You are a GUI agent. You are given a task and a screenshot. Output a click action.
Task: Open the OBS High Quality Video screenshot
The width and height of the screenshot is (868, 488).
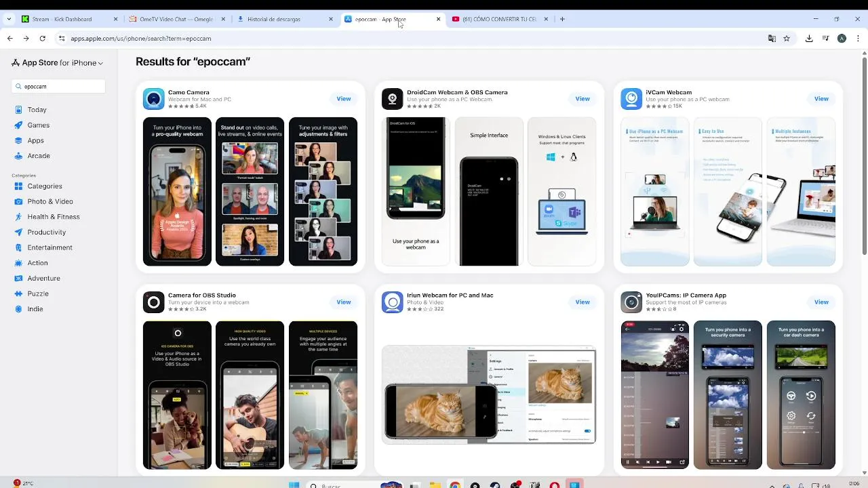click(x=250, y=395)
